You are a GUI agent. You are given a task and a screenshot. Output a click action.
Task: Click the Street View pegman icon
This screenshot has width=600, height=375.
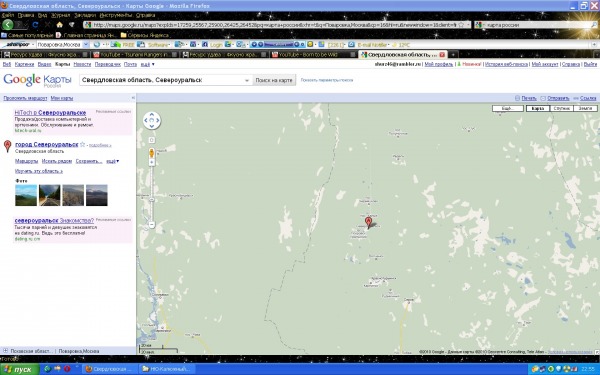pos(152,153)
